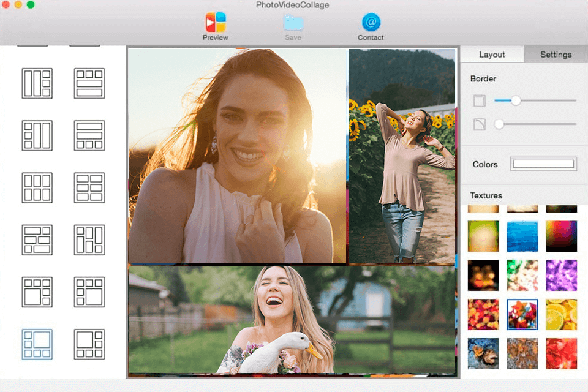
Task: Select the rounded corner border icon
Action: (x=479, y=124)
